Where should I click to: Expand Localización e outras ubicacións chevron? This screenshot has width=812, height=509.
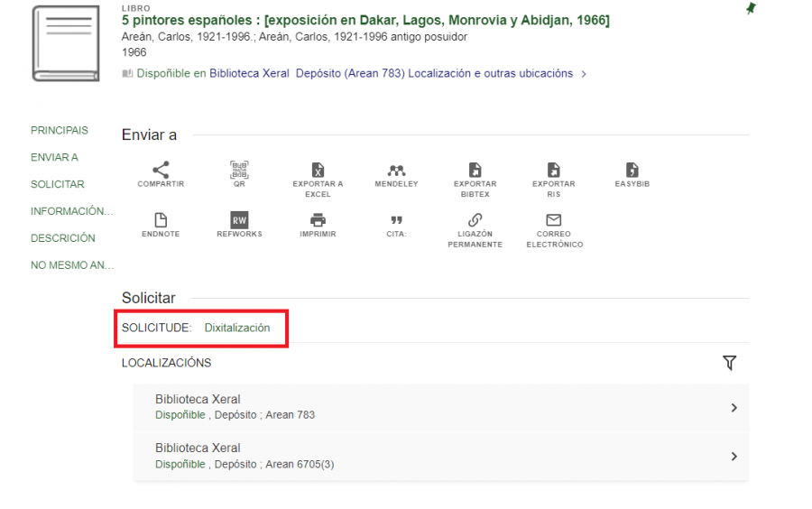(584, 74)
